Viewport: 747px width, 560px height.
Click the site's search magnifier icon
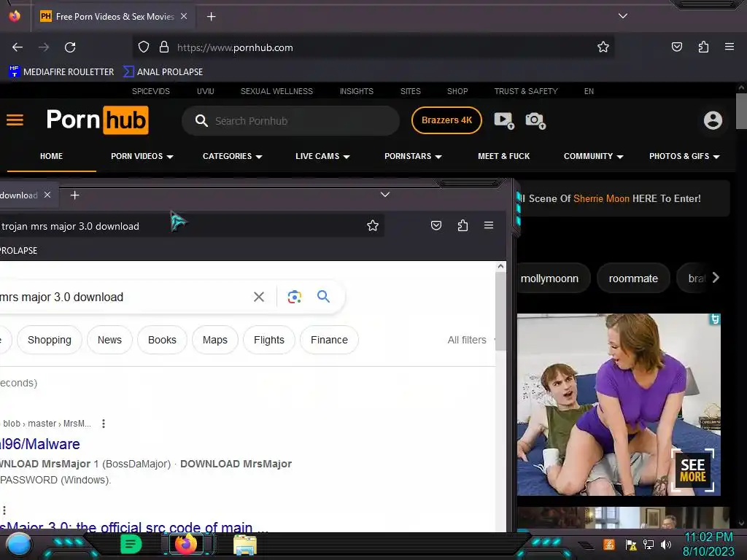pos(201,120)
